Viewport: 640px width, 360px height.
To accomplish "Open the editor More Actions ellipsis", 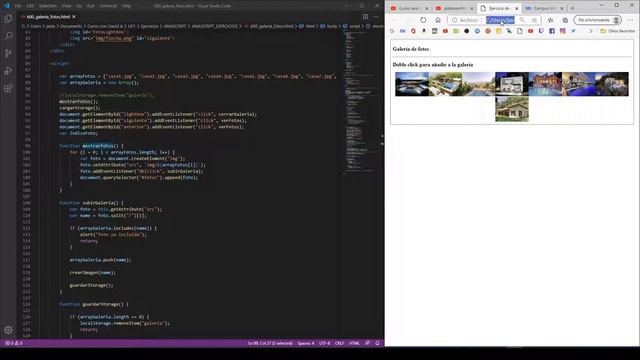I will [x=376, y=17].
